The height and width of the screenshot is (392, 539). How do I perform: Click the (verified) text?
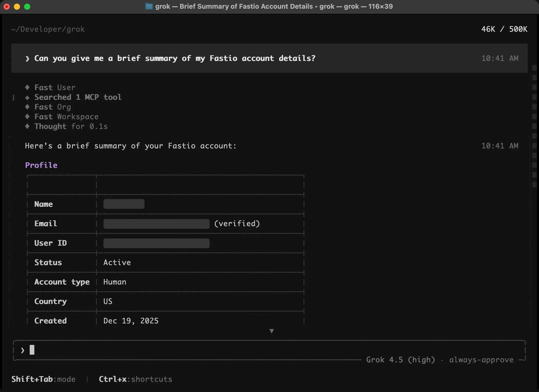[237, 224]
